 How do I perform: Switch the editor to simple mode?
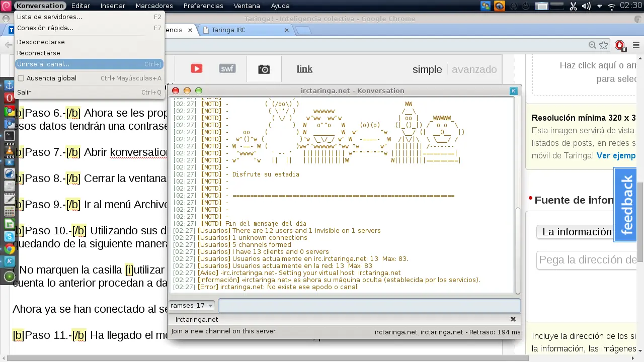click(x=427, y=69)
